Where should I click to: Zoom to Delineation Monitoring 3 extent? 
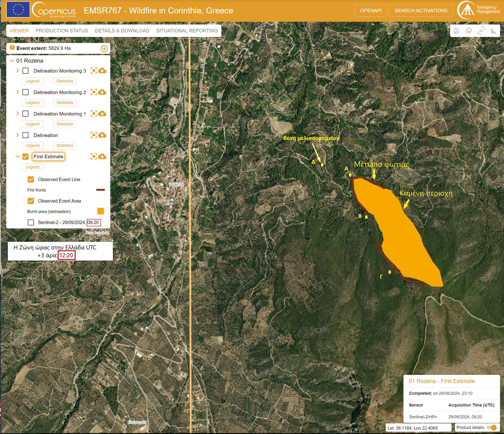[94, 71]
